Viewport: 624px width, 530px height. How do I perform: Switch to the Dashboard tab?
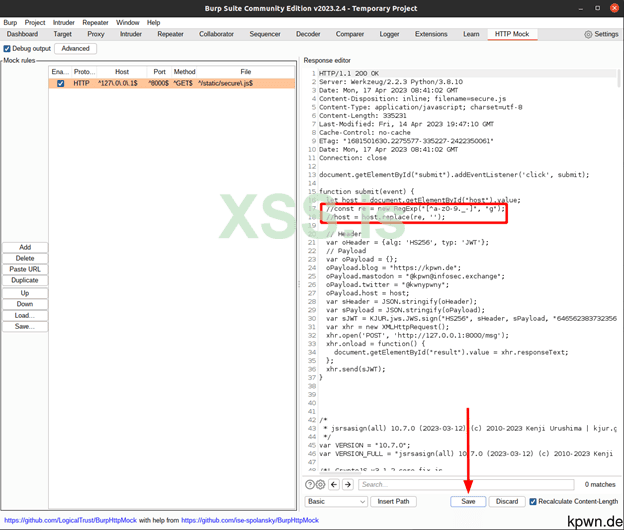22,34
